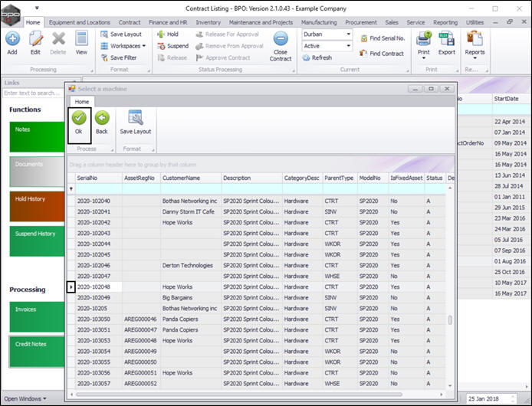Click the Edit contract icon
This screenshot has width=532, height=406.
click(35, 38)
